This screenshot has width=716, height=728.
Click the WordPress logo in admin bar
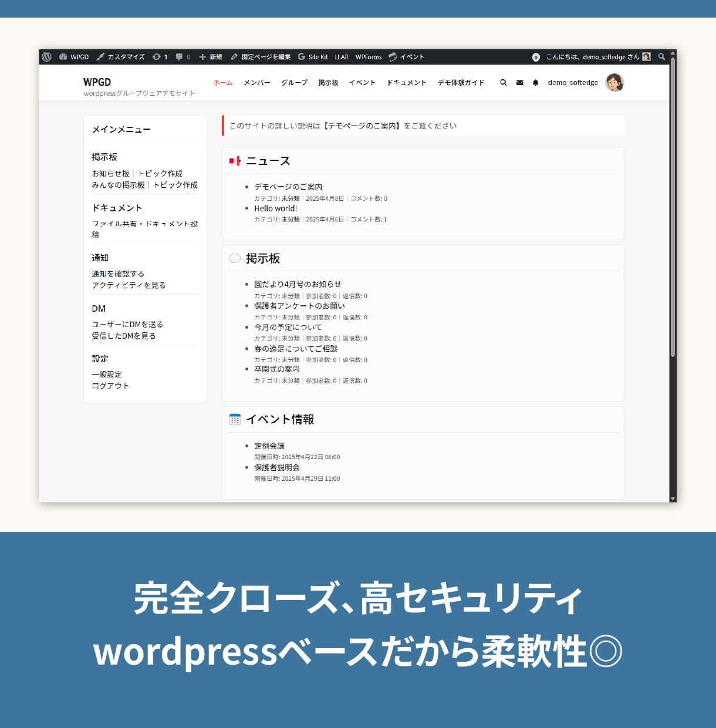point(47,57)
